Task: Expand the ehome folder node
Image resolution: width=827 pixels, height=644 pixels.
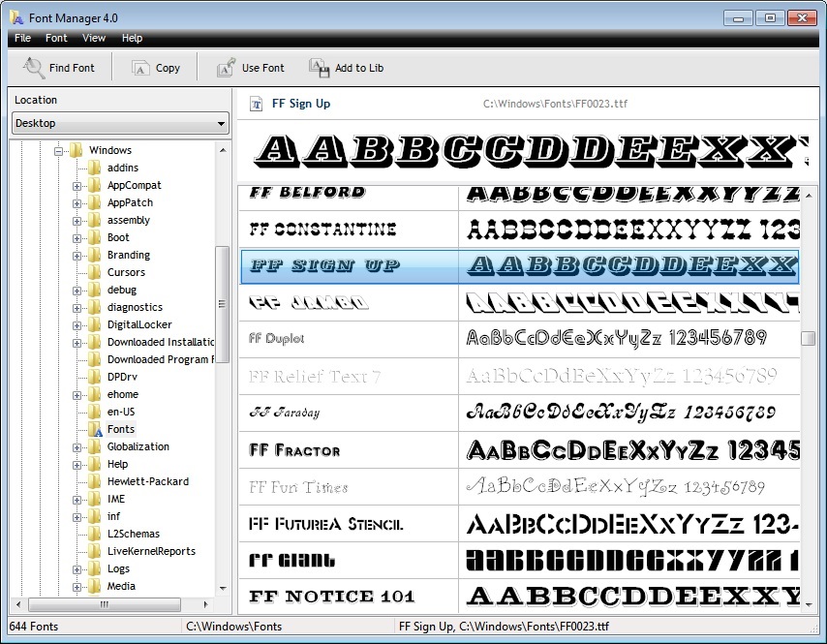Action: [77, 395]
